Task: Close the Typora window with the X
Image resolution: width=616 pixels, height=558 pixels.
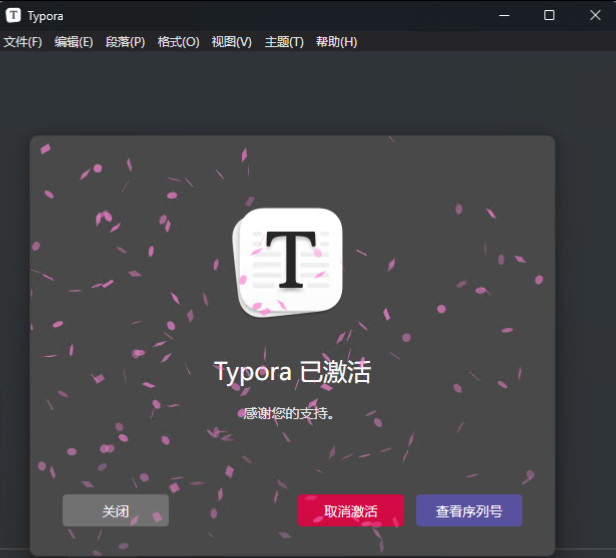Action: click(594, 15)
